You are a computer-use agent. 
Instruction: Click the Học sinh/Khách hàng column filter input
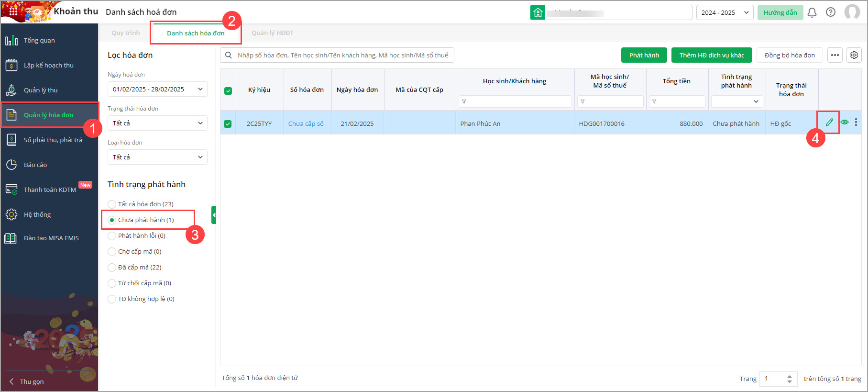(515, 101)
